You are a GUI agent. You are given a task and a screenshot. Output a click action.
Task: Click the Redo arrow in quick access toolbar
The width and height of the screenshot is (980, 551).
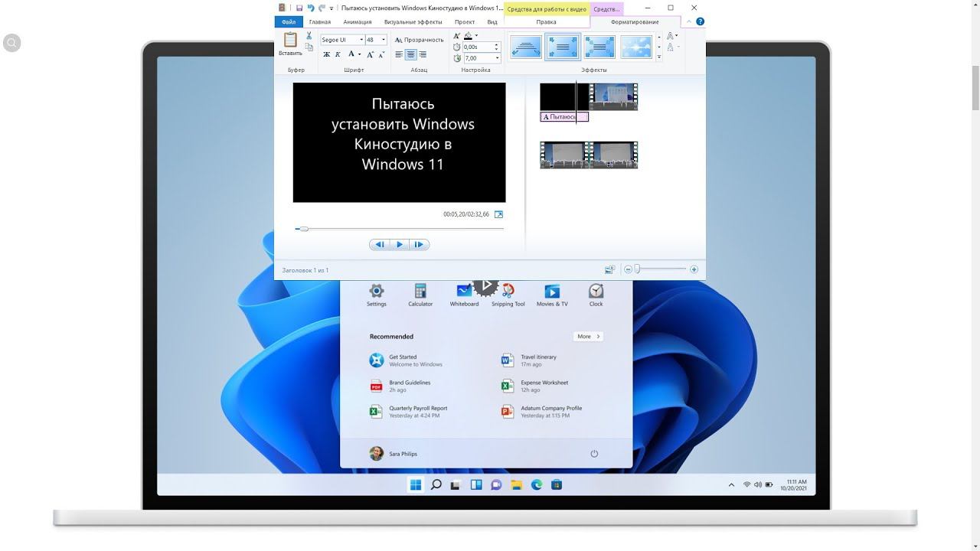tap(322, 8)
